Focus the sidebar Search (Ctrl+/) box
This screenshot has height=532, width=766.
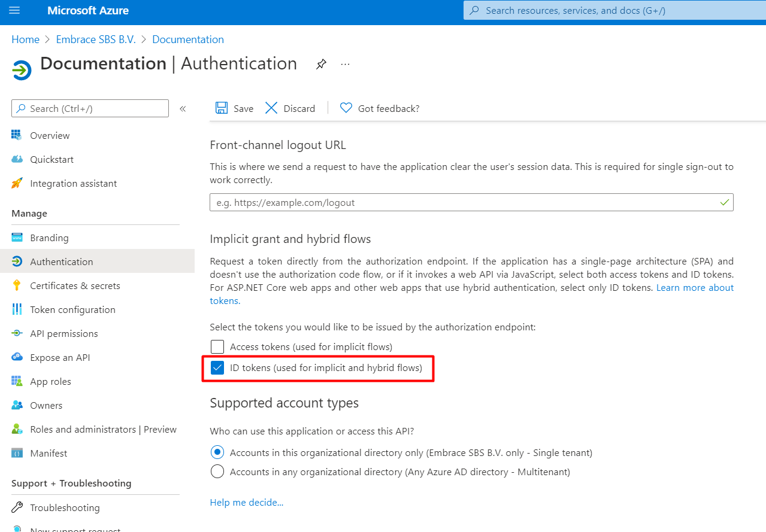tap(90, 108)
